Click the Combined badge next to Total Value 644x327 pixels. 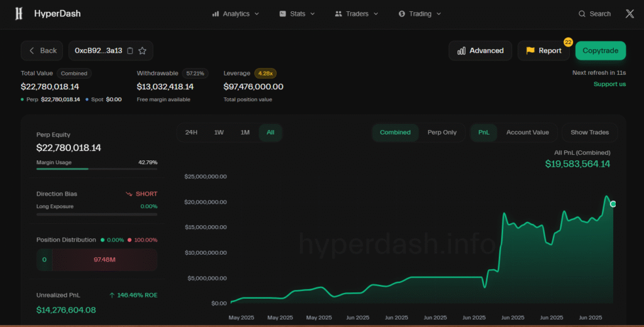[74, 74]
